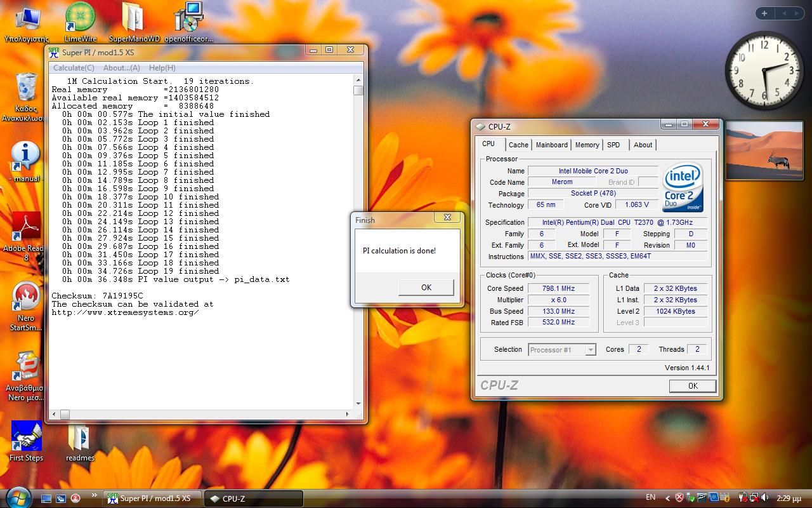Image resolution: width=812 pixels, height=508 pixels.
Task: Click the network disconnected tray icon
Action: 754,498
